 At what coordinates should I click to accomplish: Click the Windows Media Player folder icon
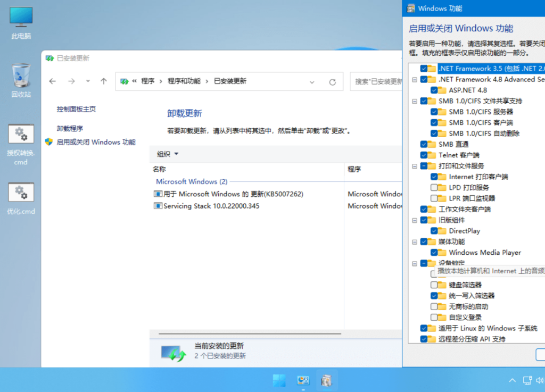(442, 253)
